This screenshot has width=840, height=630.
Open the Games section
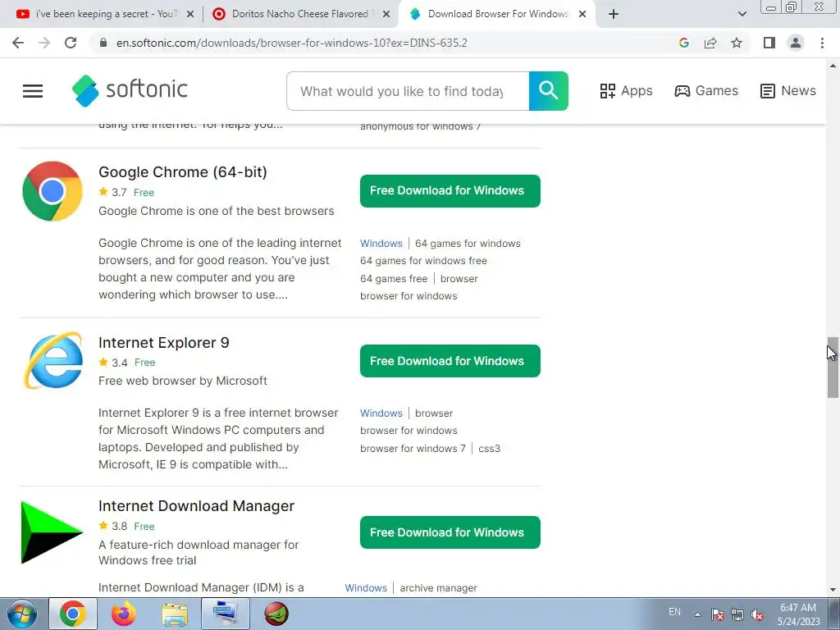706,91
